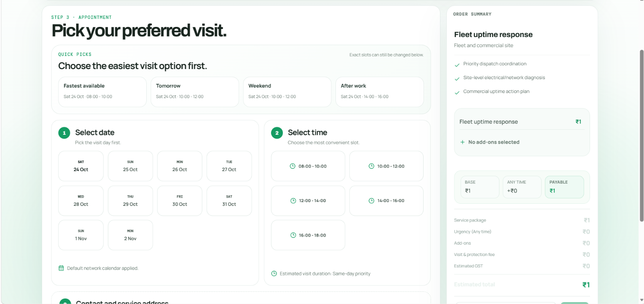
Task: Select Sun 25 Oct as the visit date
Action: pyautogui.click(x=130, y=166)
